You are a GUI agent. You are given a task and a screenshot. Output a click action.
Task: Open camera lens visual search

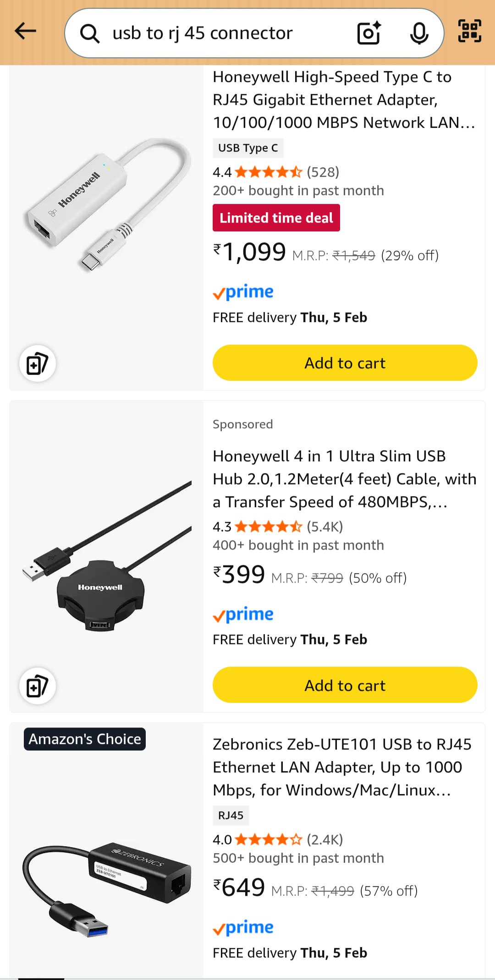tap(369, 33)
